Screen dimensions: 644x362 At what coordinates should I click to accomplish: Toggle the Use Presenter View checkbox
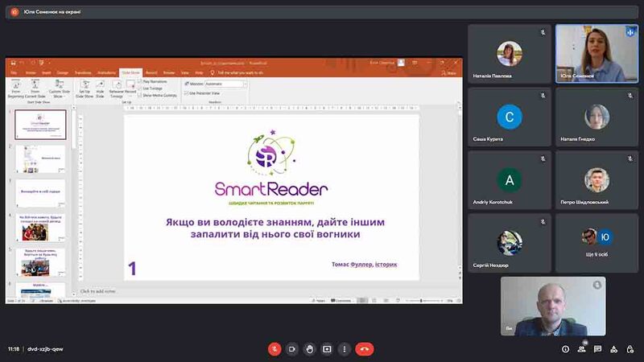click(x=187, y=93)
